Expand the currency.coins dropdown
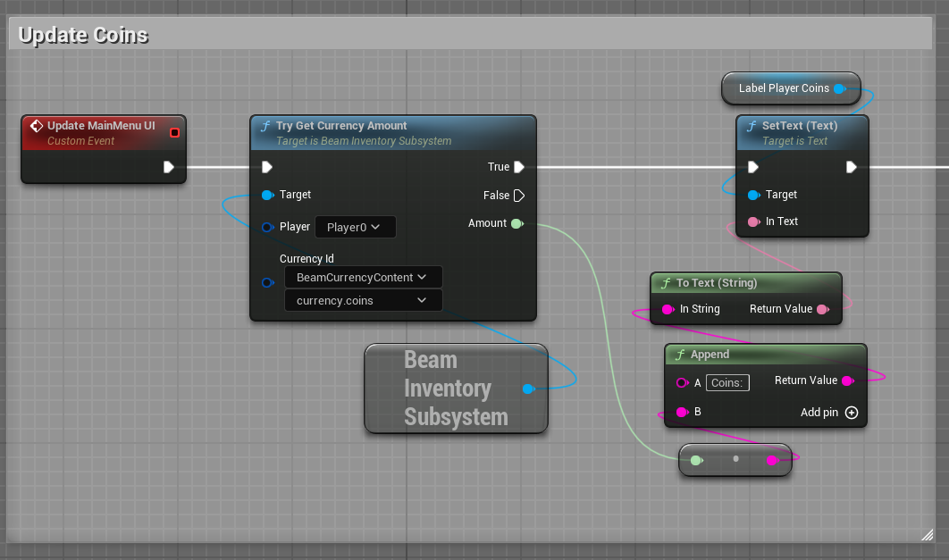The height and width of the screenshot is (560, 949). pyautogui.click(x=363, y=301)
